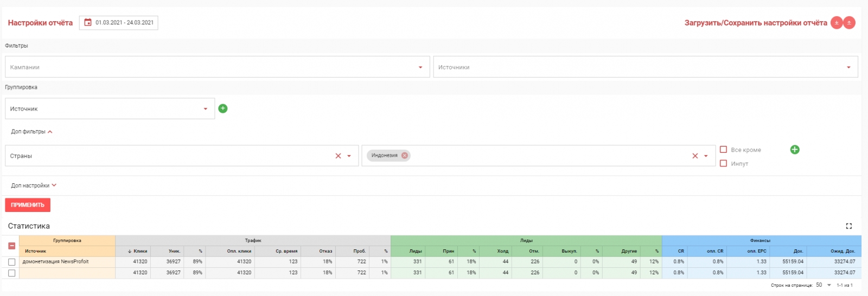Expand the statistics table to fullscreen
This screenshot has width=868, height=296.
(849, 226)
